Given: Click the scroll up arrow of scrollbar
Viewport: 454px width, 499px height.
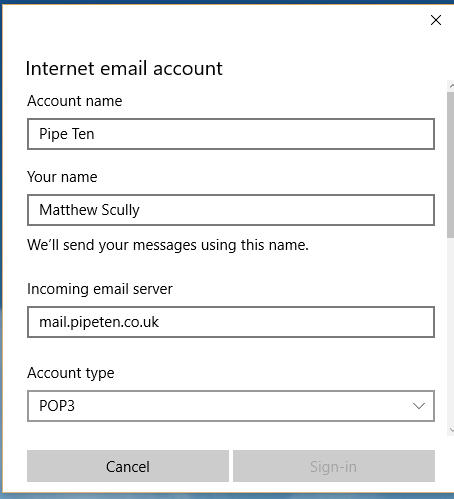Looking at the screenshot, I should point(451,86).
